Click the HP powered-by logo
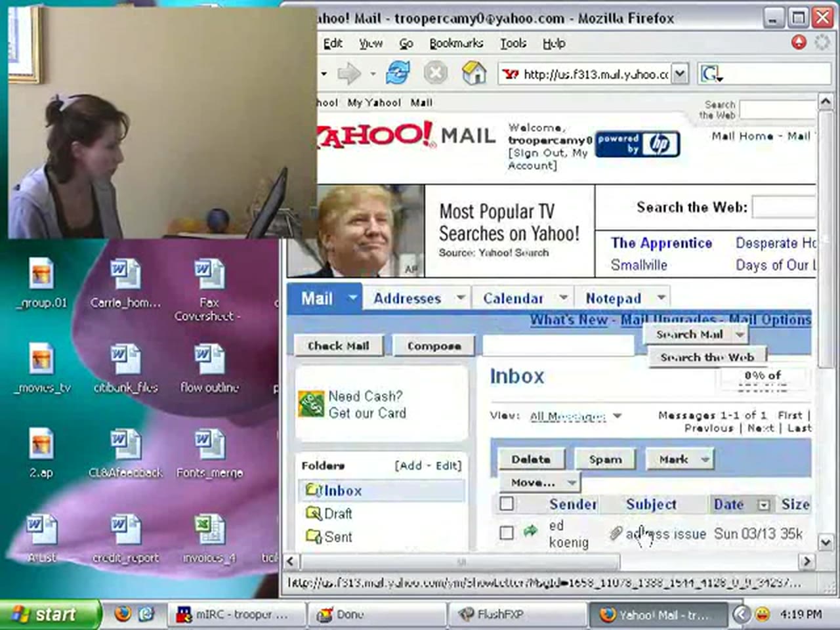This screenshot has width=840, height=630. point(637,145)
